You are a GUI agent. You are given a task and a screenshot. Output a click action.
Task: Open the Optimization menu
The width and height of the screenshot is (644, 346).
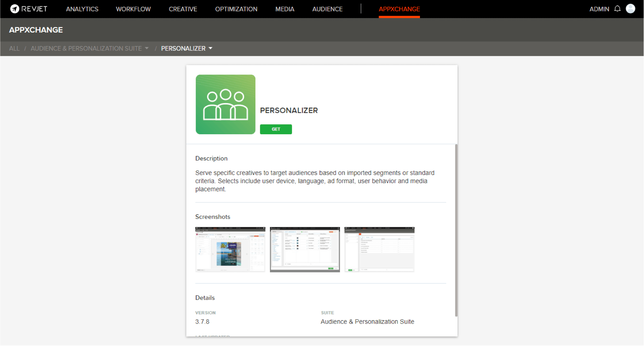[236, 9]
